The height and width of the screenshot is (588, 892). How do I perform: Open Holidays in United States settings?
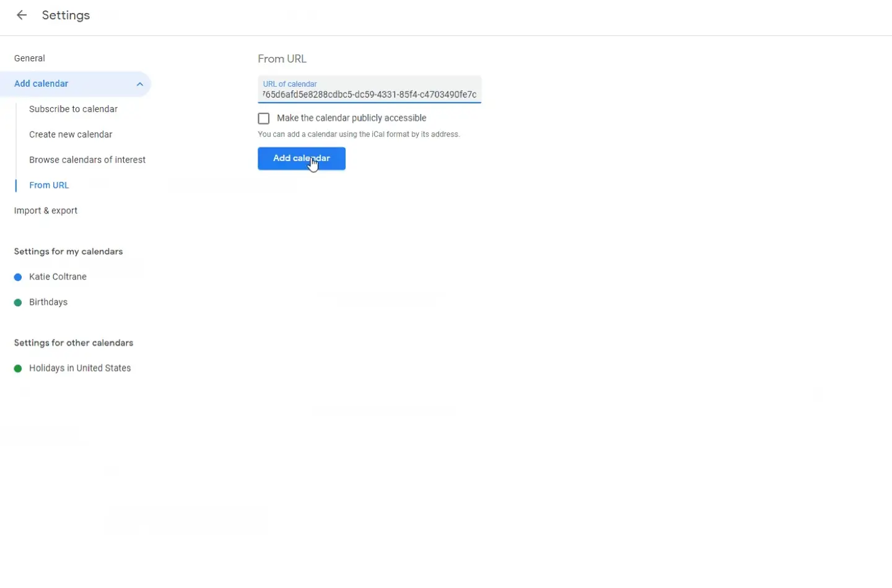coord(80,368)
